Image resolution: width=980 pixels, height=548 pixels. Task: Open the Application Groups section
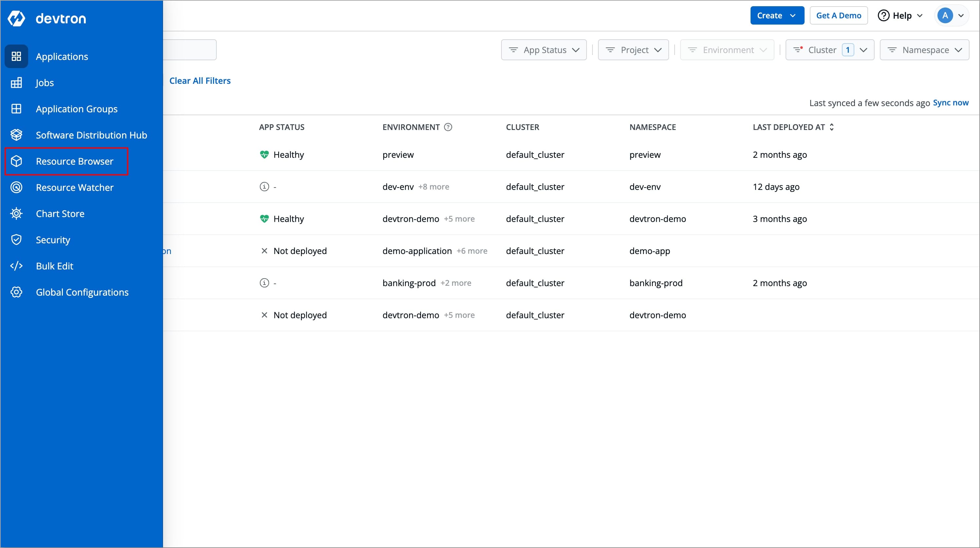(77, 109)
